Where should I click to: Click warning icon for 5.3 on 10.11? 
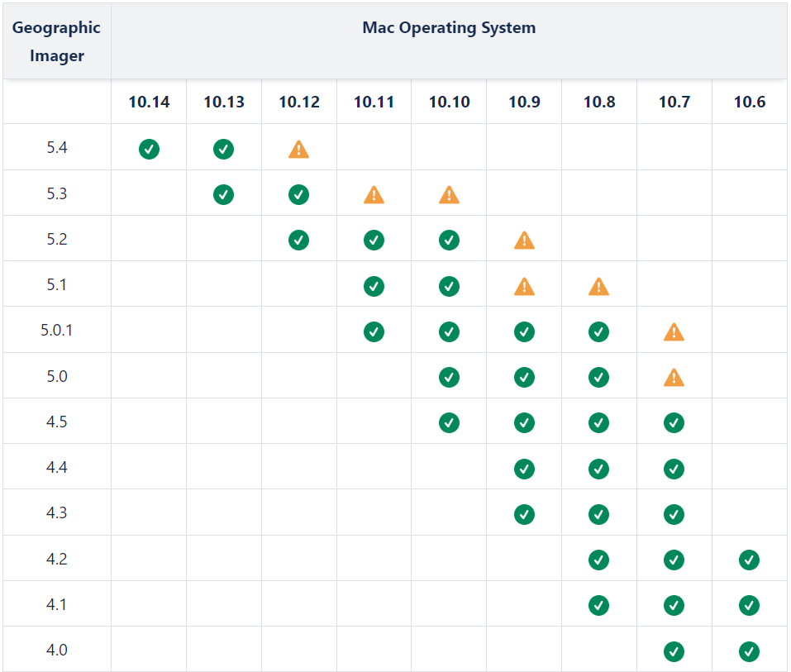[374, 195]
